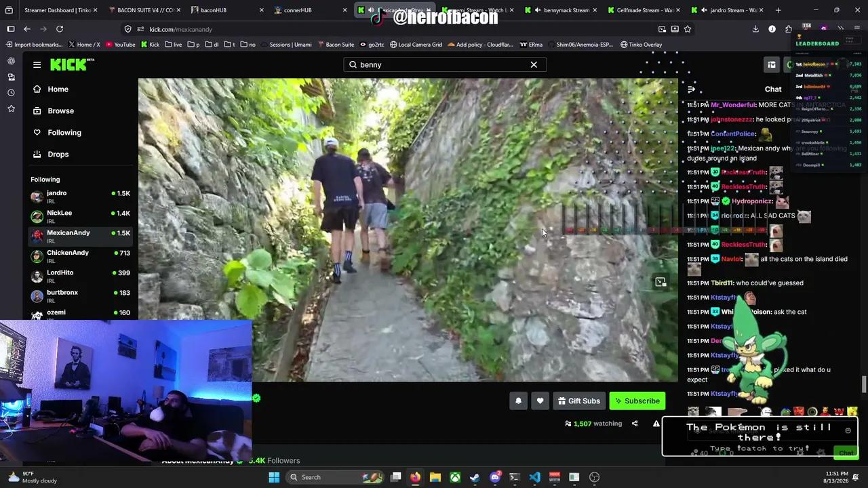Switch to the bennymack Stream tab

tap(560, 10)
